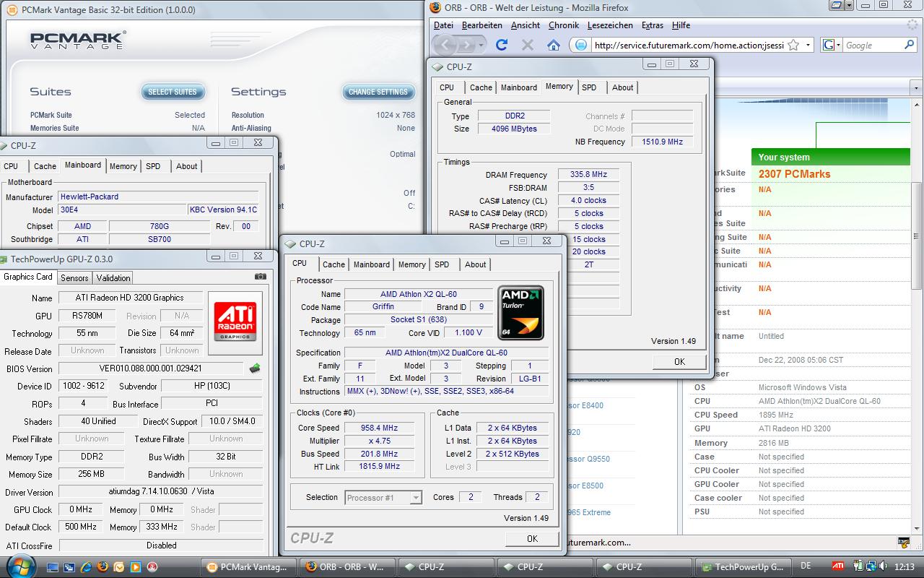Click into the Firefox URL address field

tap(689, 45)
